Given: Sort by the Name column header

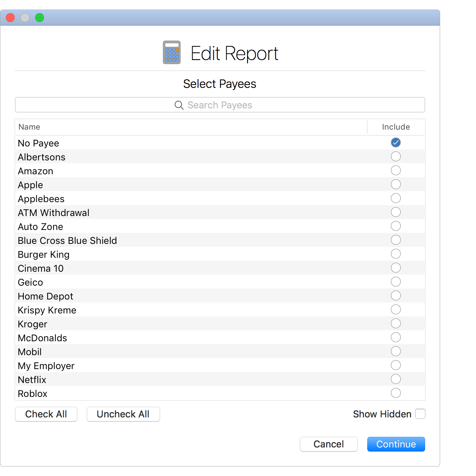Looking at the screenshot, I should coord(29,127).
